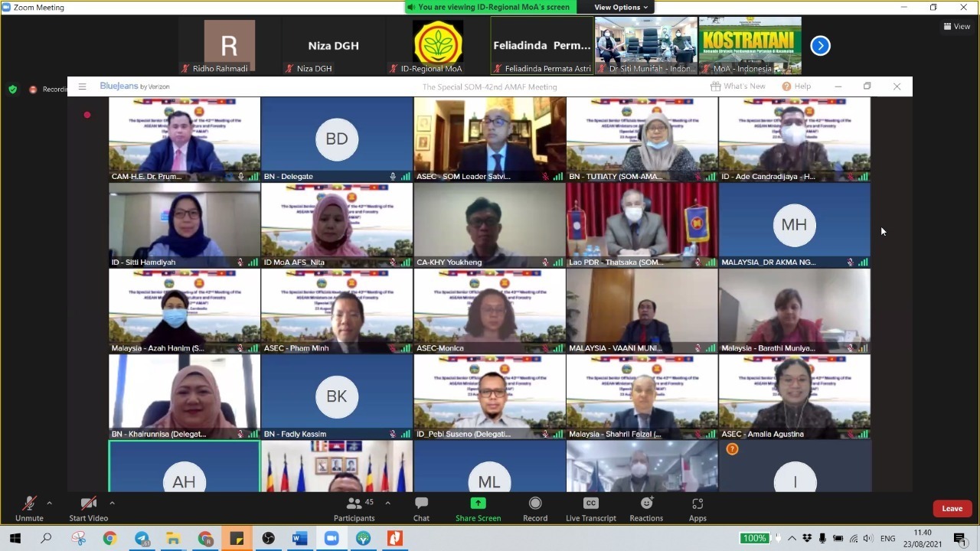Open the Zoom Apps icon
Screen dimensions: 980x551
coord(697,504)
